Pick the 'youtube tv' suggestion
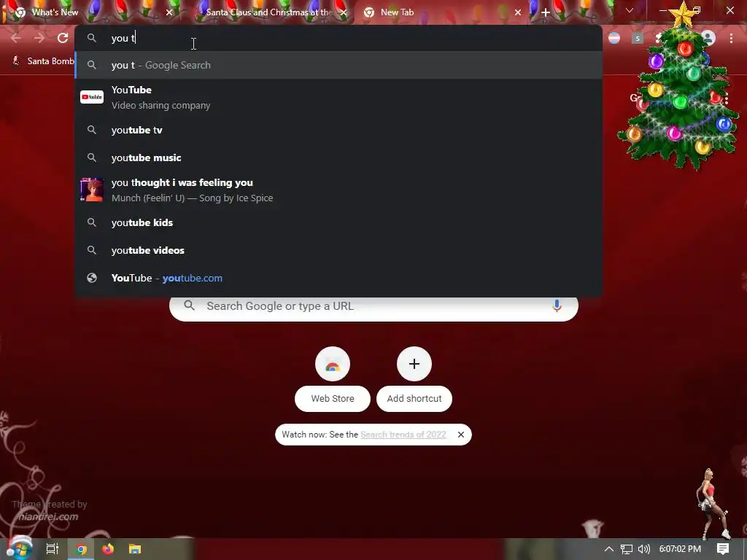Viewport: 747px width, 560px height. (338, 130)
